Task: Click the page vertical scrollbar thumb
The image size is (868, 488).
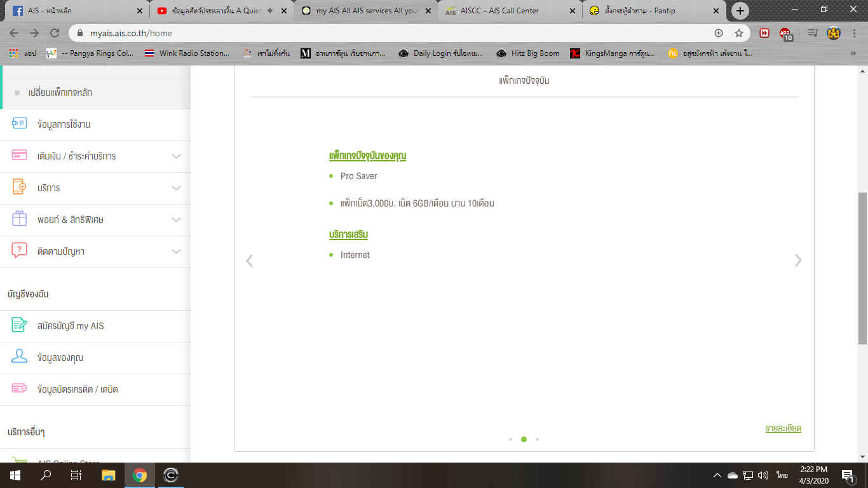Action: [x=862, y=268]
